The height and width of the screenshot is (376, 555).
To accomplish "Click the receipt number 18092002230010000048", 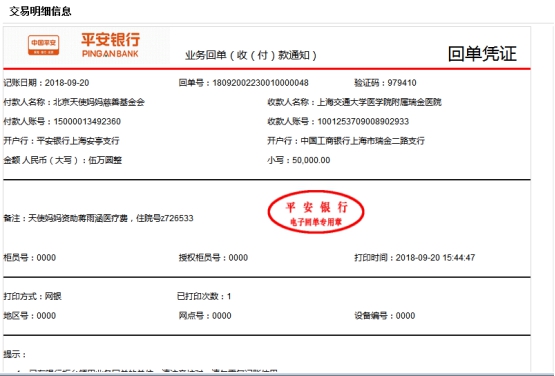I will (261, 83).
